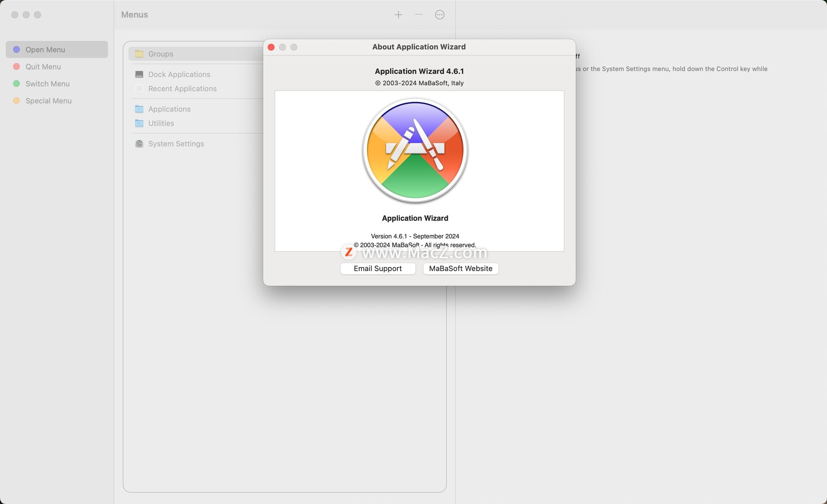Viewport: 827px width, 504px height.
Task: Click the 'Menus' heading in main window
Action: [x=134, y=15]
